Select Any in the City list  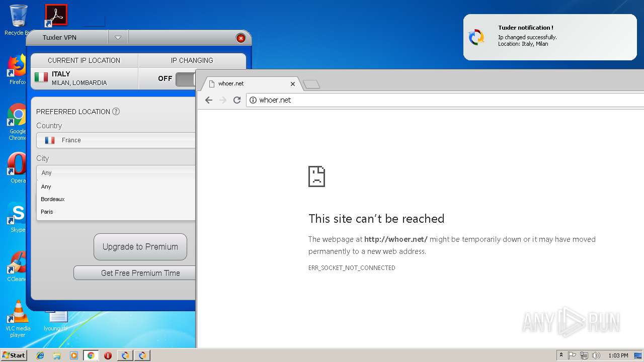(116, 187)
